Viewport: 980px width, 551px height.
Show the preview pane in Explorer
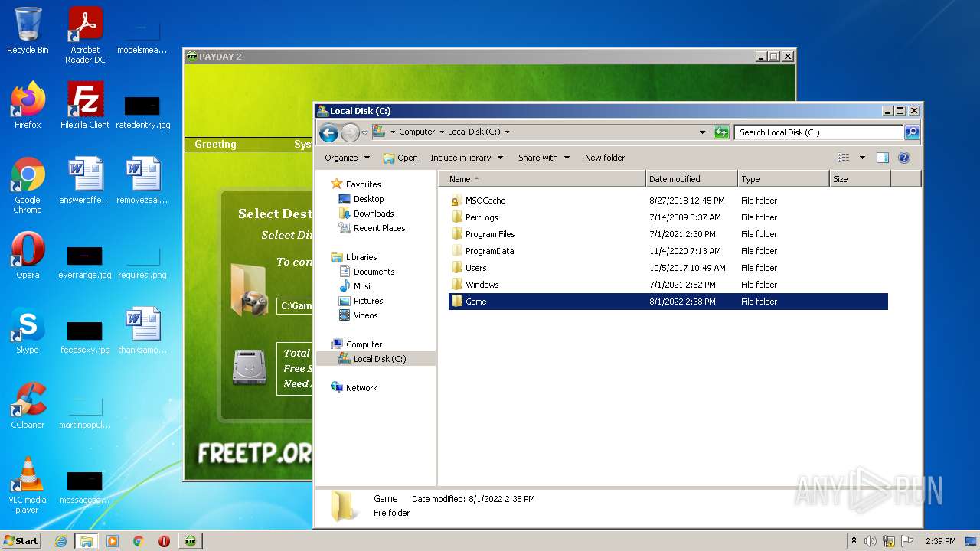click(882, 158)
